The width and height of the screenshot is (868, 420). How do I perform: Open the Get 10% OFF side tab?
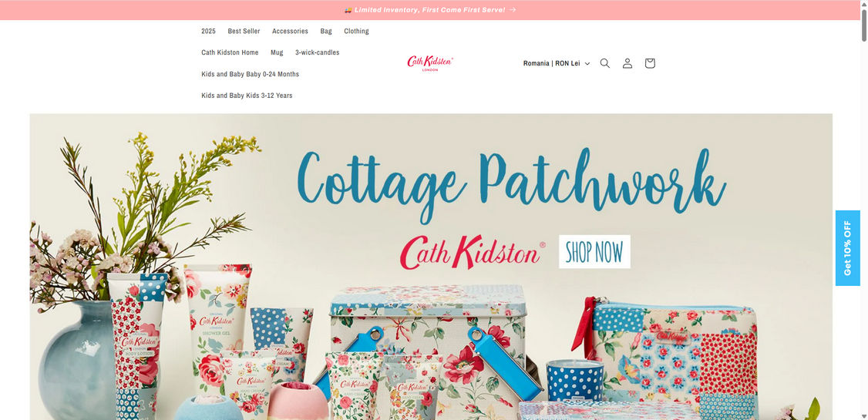(x=847, y=248)
